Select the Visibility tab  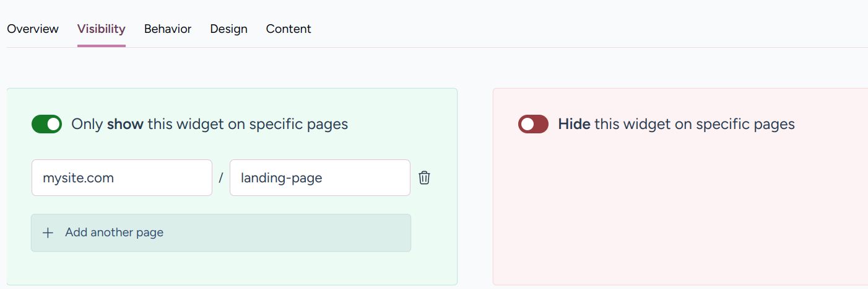tap(102, 29)
